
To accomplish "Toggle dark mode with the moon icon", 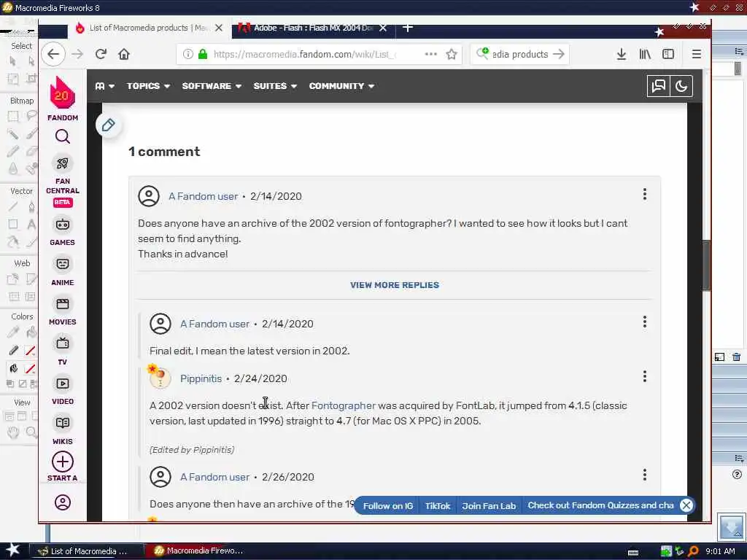I will 681,86.
